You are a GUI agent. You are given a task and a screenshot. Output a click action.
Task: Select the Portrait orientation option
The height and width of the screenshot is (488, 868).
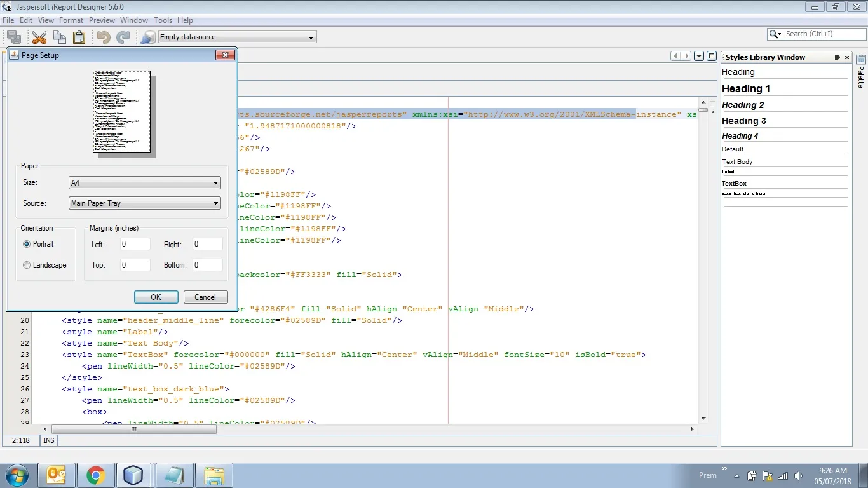coord(38,244)
